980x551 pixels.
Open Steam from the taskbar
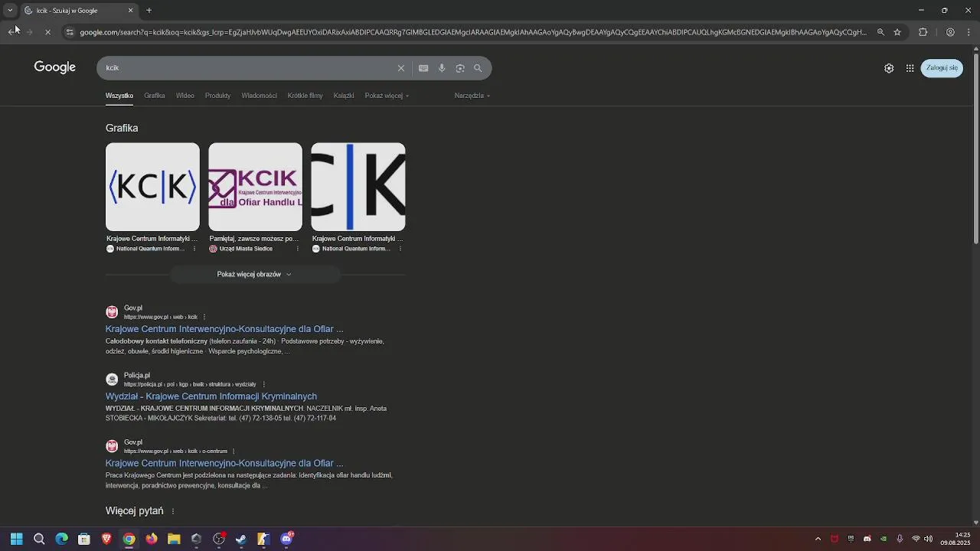click(241, 539)
